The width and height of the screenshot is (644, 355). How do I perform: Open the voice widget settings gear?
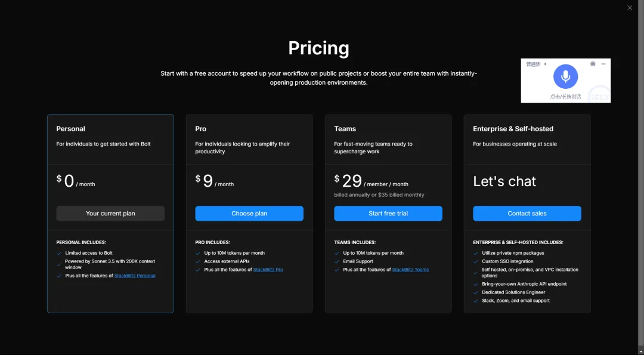593,64
